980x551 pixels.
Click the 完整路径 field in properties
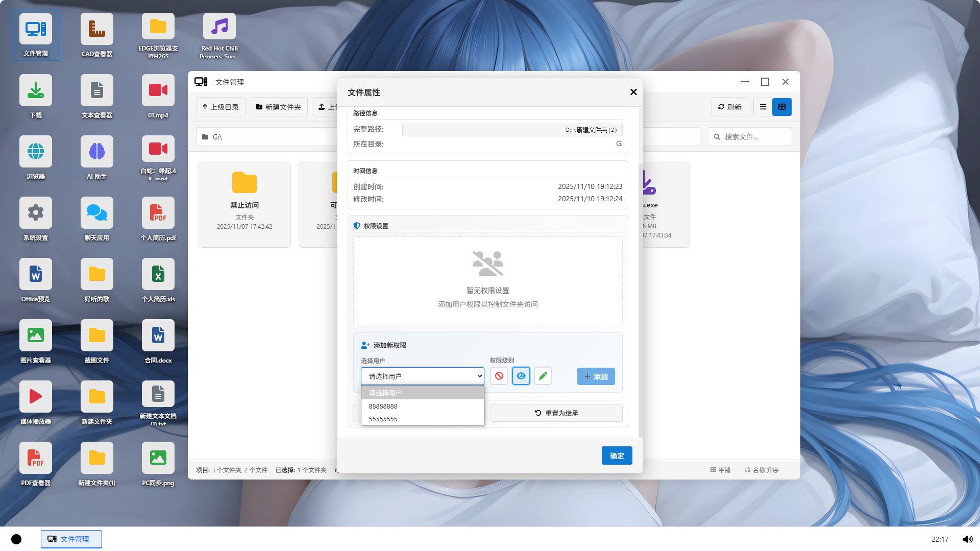pos(512,130)
